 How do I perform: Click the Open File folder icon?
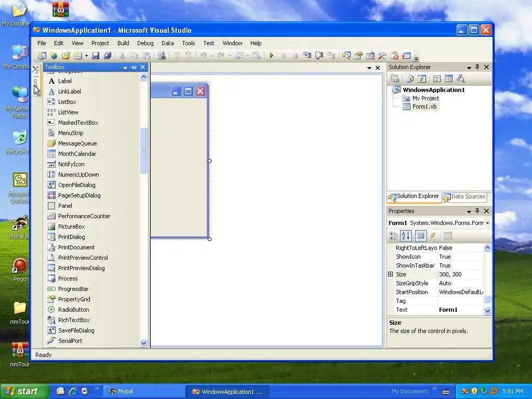tap(66, 56)
